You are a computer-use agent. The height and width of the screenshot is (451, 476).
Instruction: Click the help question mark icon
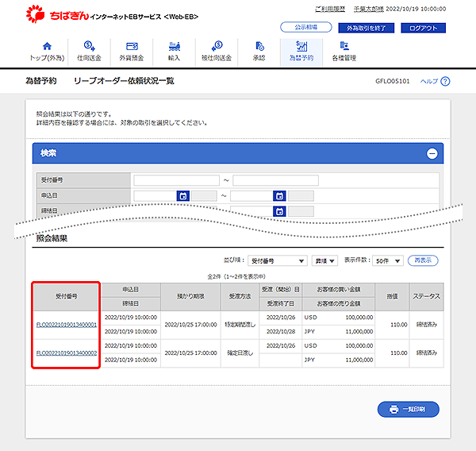(445, 81)
